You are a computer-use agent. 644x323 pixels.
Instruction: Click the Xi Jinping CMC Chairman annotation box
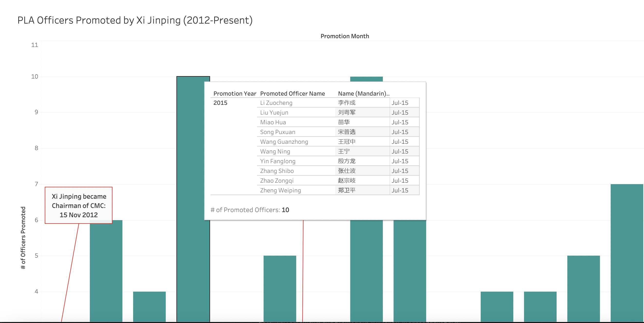[79, 205]
